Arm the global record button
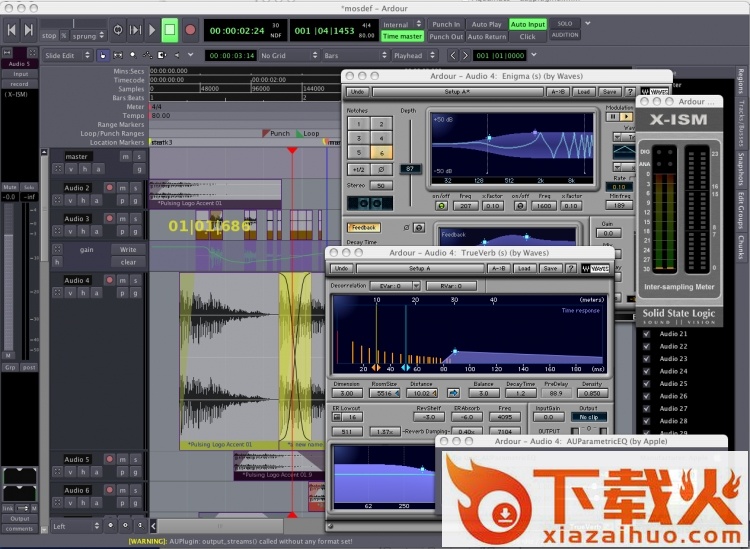750x549 pixels. (x=190, y=30)
